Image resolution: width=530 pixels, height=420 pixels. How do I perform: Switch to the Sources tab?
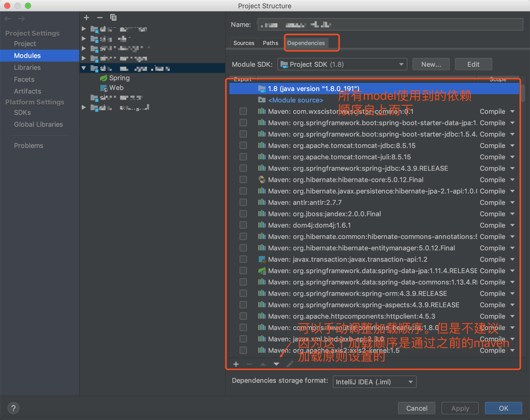244,43
